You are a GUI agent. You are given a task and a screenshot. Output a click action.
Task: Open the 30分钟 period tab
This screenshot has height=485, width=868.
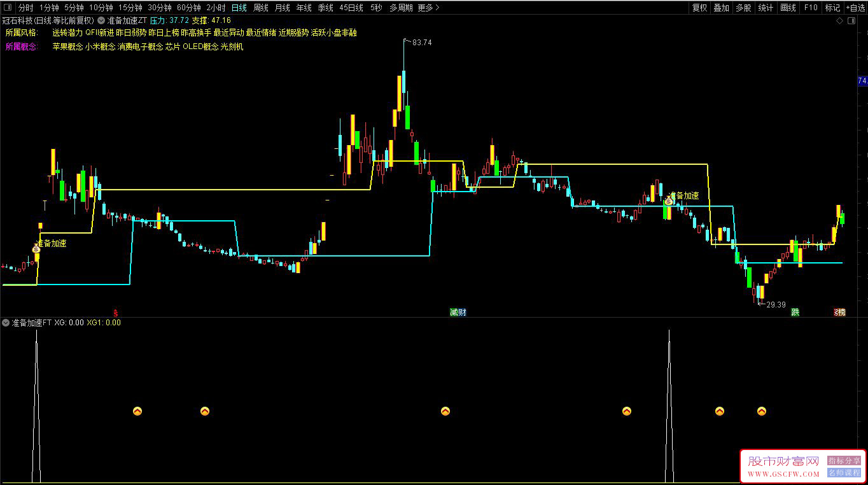(x=160, y=8)
